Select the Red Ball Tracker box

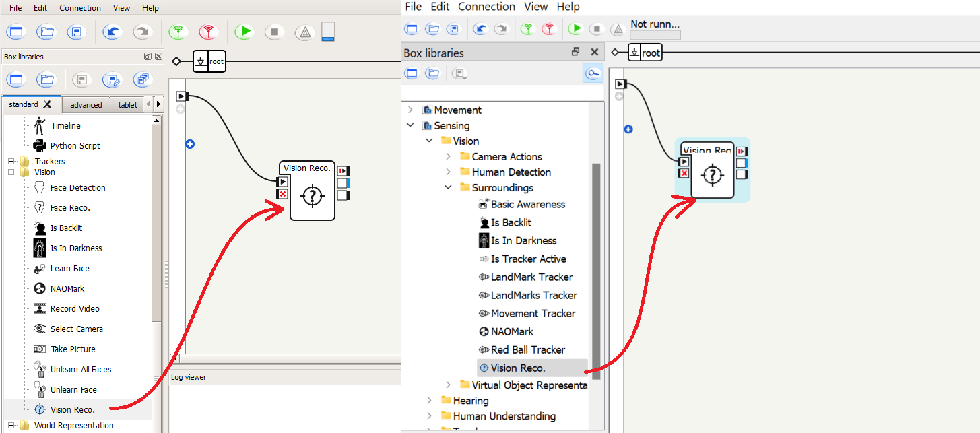(527, 350)
